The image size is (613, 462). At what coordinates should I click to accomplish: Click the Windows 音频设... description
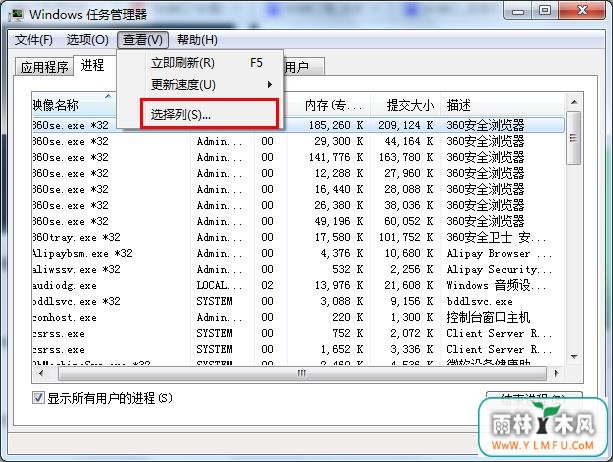496,285
